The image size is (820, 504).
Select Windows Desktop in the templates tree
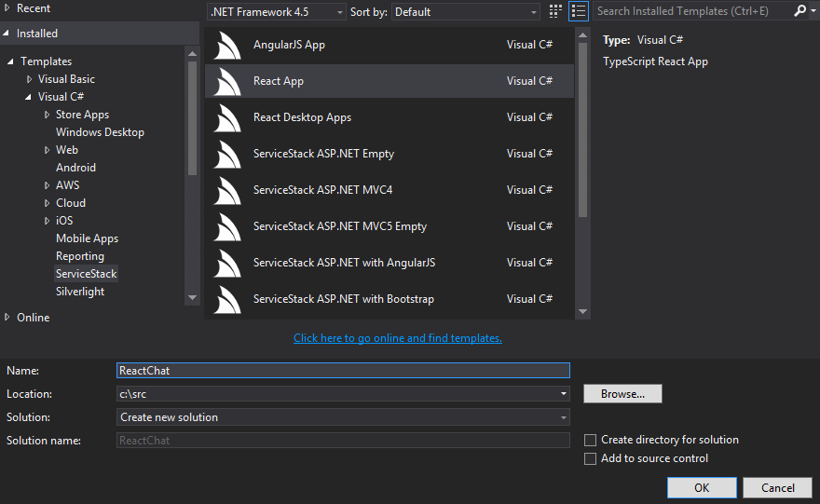tap(100, 132)
